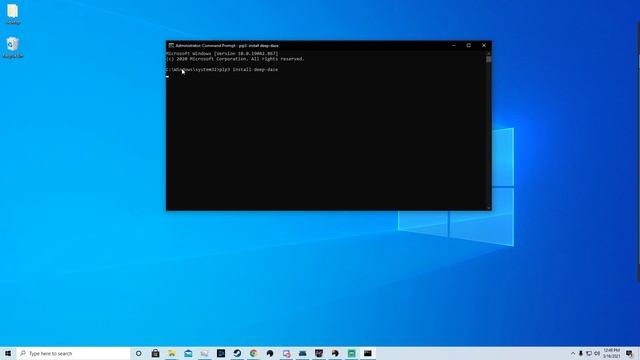
Task: Open the green app icon on taskbar
Action: click(351, 353)
